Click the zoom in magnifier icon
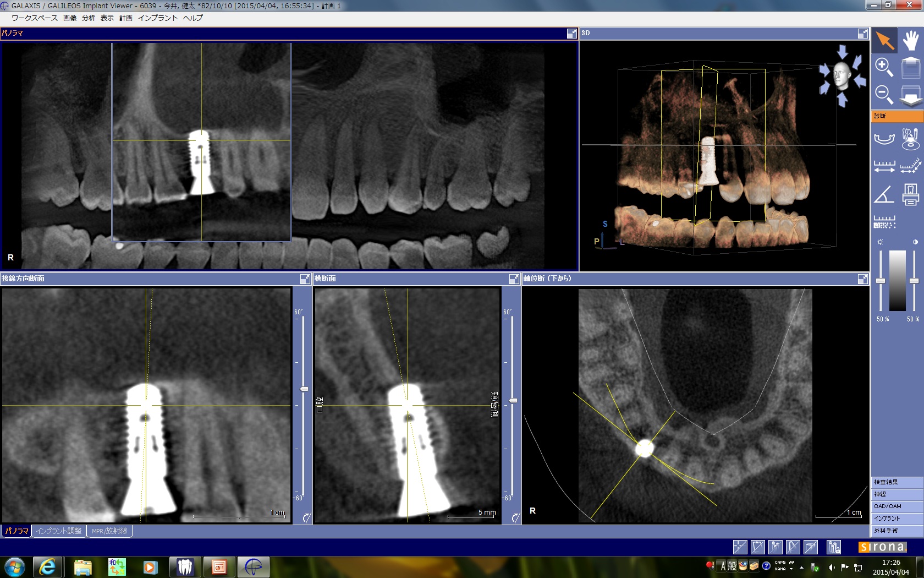924x578 pixels. [884, 68]
